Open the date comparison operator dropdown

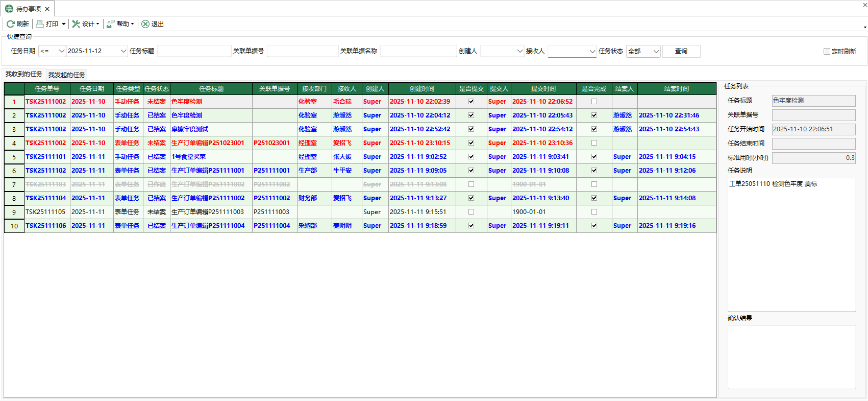coord(61,52)
